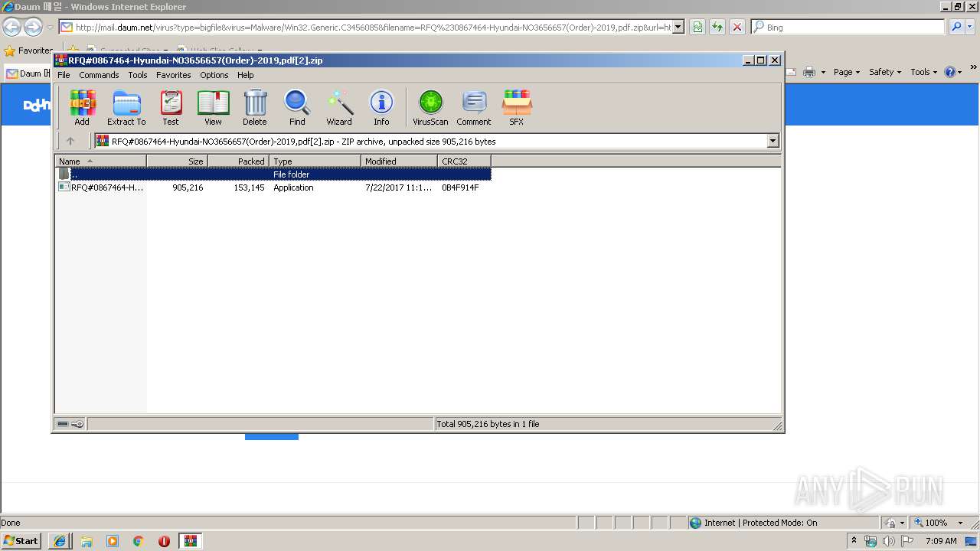The width and height of the screenshot is (980, 551).
Task: Open the file explorer taskbar icon
Action: [87, 541]
